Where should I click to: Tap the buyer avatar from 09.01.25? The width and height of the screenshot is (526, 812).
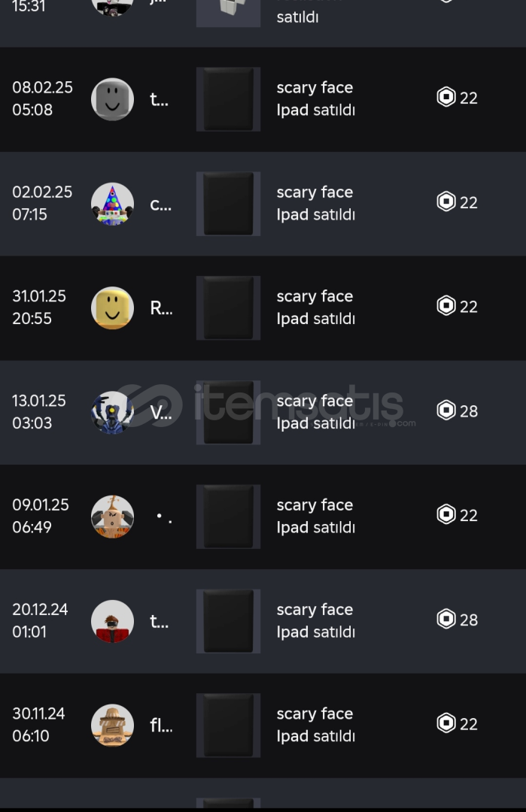coord(112,517)
